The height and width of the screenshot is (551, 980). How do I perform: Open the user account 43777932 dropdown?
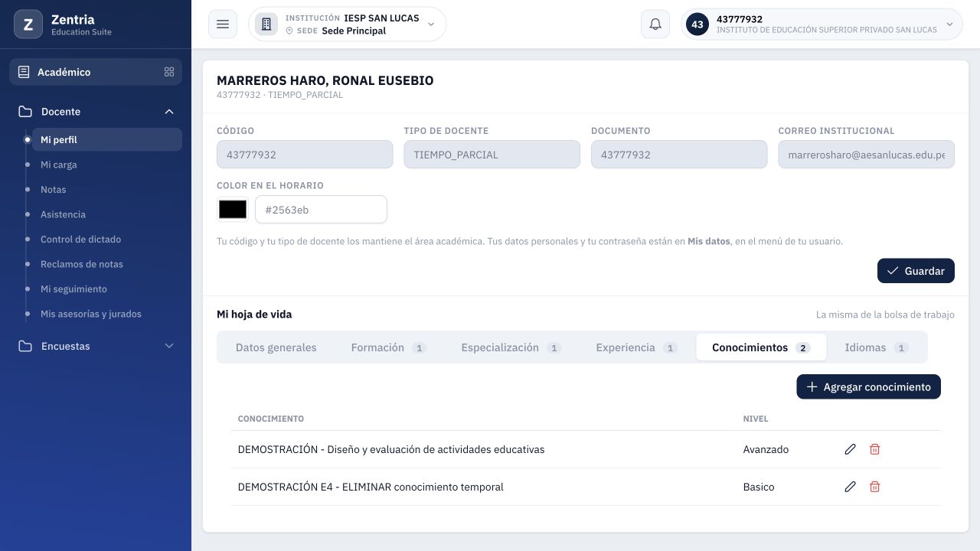[x=822, y=24]
